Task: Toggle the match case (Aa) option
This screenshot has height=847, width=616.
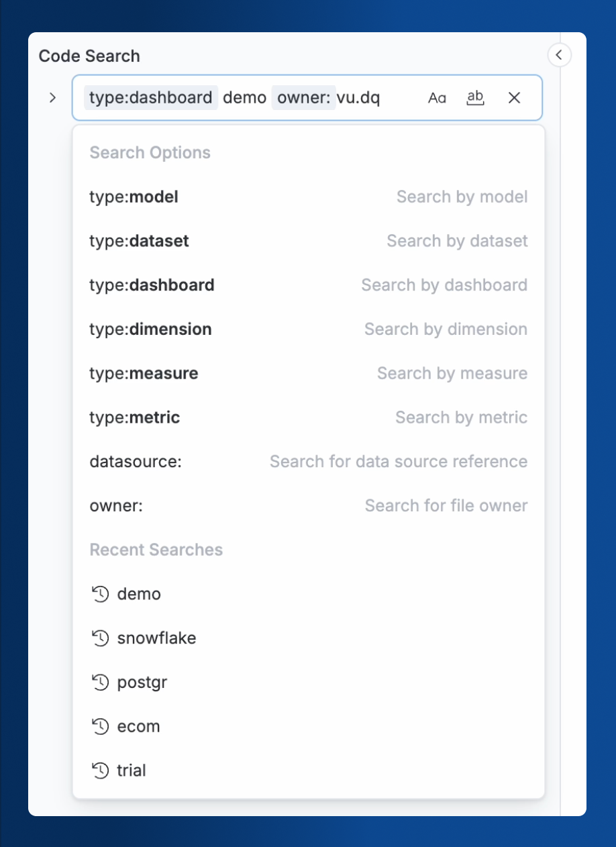Action: click(437, 98)
